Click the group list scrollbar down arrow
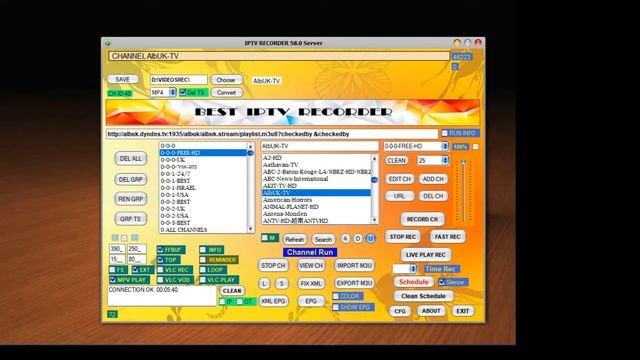Viewport: 640px width, 360px height. point(251,230)
